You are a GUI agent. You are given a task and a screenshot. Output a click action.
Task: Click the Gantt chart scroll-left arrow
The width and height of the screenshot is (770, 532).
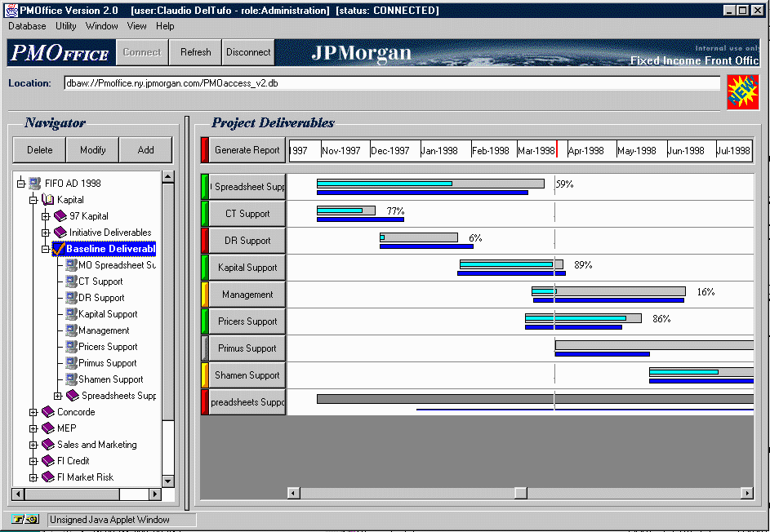294,493
